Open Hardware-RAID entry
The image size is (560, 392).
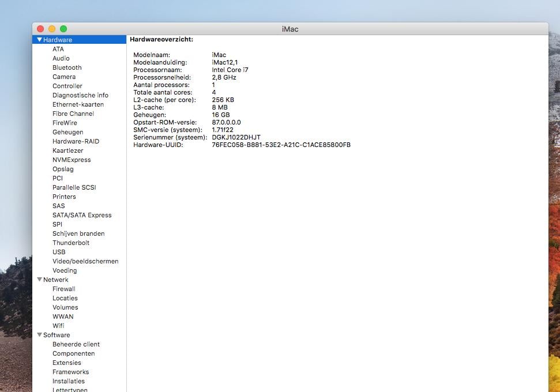[x=76, y=141]
